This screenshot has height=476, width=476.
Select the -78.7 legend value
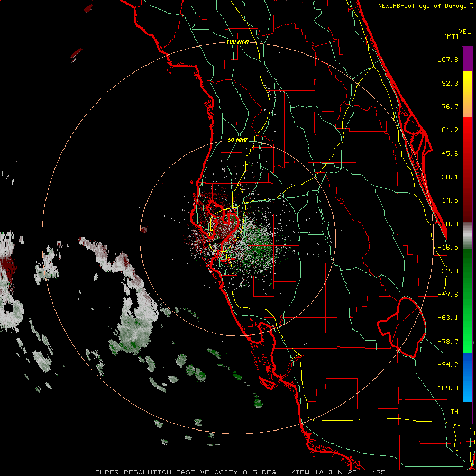tap(448, 342)
